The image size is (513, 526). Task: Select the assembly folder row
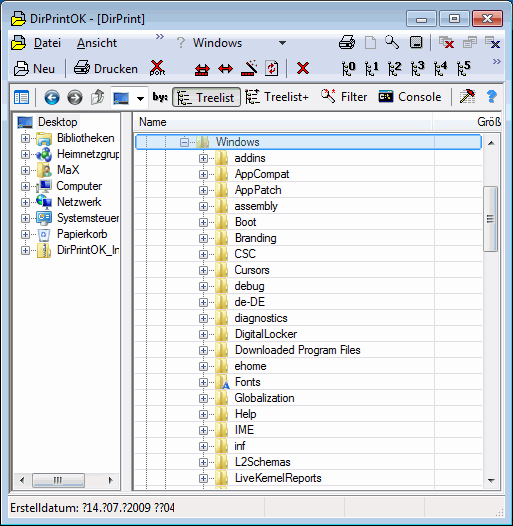click(x=308, y=206)
